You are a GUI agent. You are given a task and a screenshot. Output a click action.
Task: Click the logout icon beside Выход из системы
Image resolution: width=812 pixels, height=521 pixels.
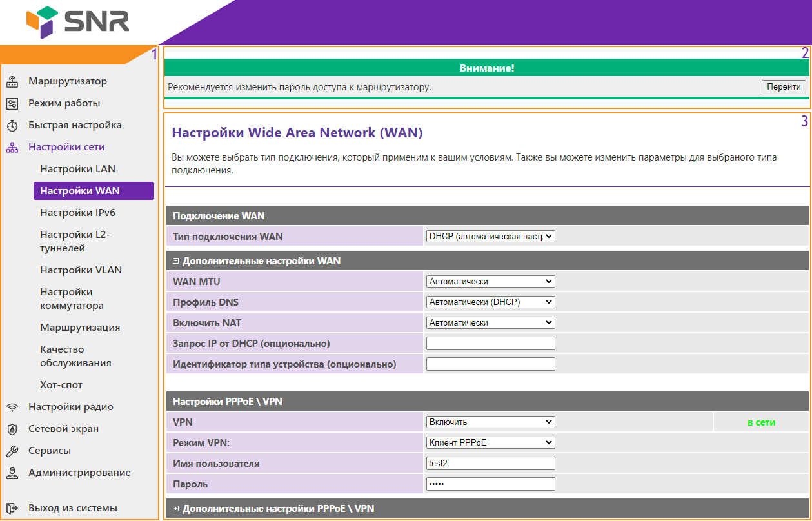click(12, 508)
